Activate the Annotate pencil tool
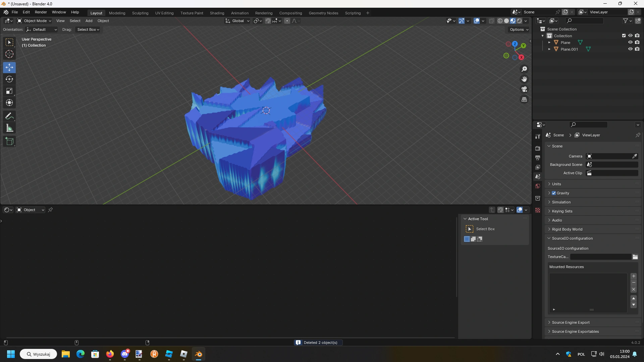This screenshot has width=644, height=362. pos(9,116)
